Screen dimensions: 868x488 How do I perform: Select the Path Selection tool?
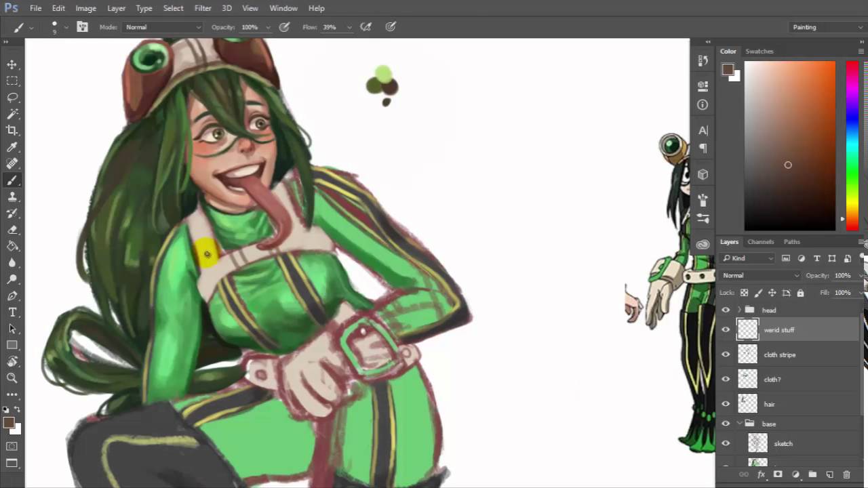coord(12,329)
